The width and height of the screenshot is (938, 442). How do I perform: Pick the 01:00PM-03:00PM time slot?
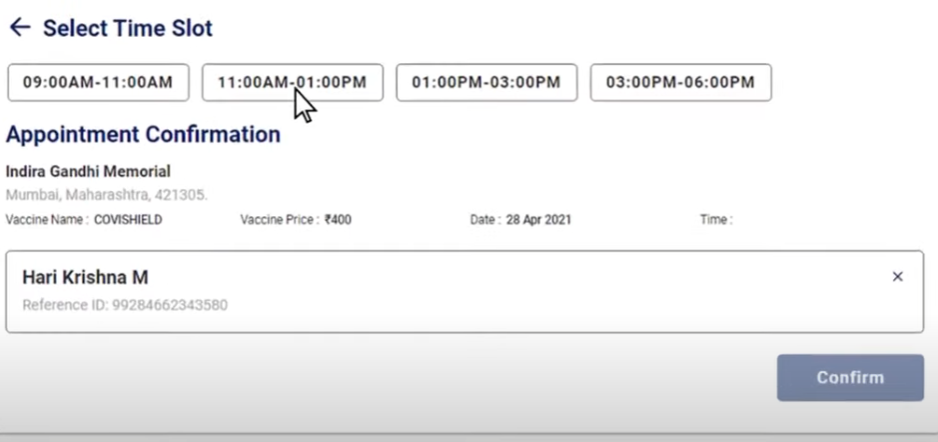486,83
